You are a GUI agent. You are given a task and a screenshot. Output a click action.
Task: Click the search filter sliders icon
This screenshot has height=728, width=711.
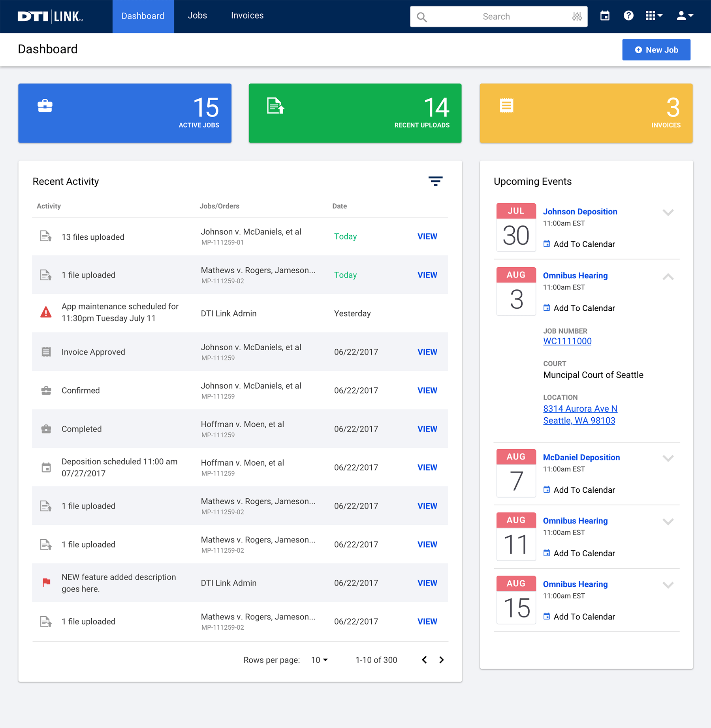click(x=577, y=17)
